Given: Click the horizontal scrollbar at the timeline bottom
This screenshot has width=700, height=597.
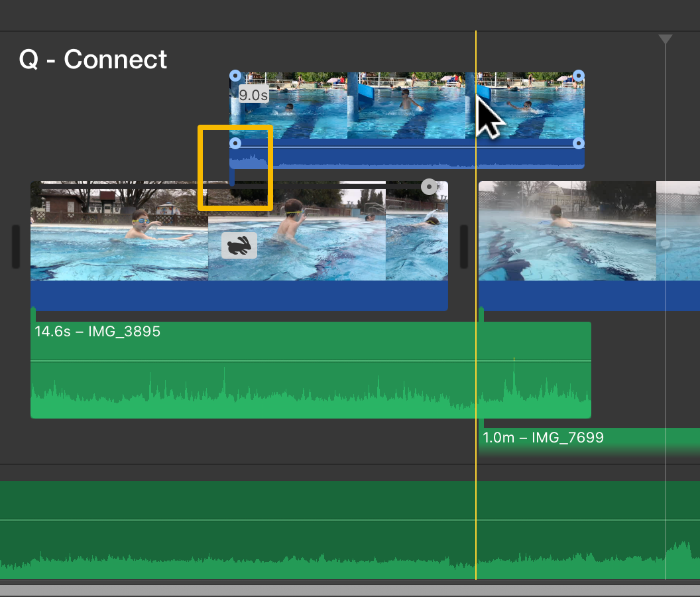Looking at the screenshot, I should coord(350,590).
